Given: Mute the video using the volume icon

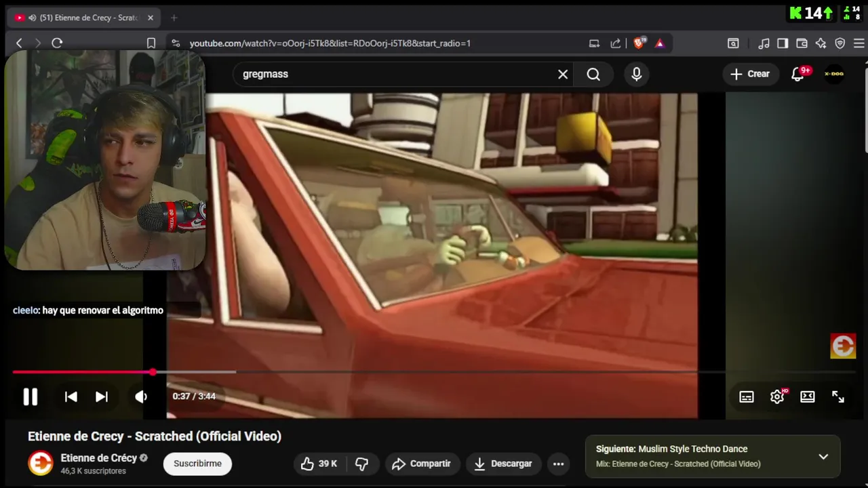Looking at the screenshot, I should (x=141, y=396).
